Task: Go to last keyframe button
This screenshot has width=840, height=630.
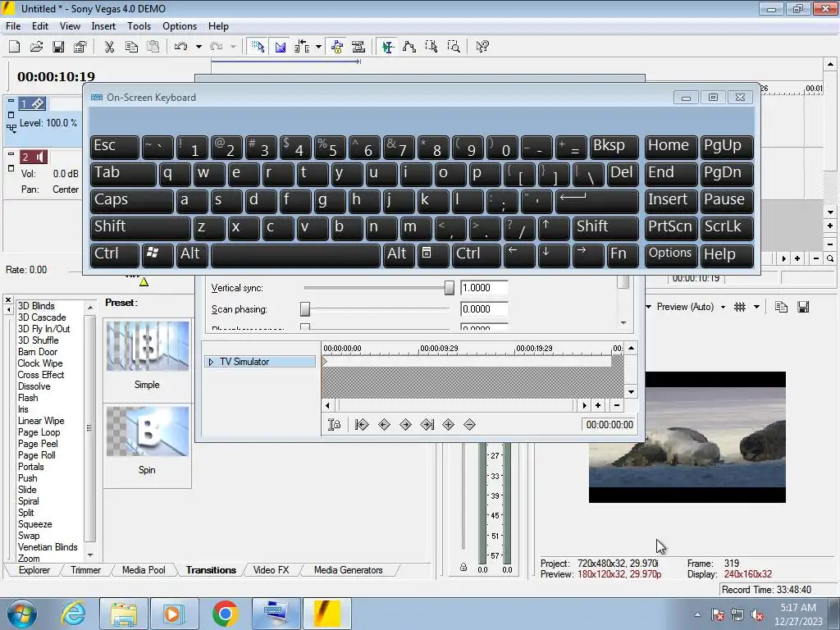Action: point(427,425)
